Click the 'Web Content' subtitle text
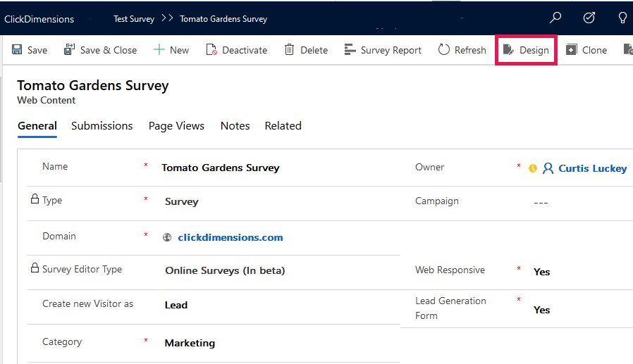 46,101
